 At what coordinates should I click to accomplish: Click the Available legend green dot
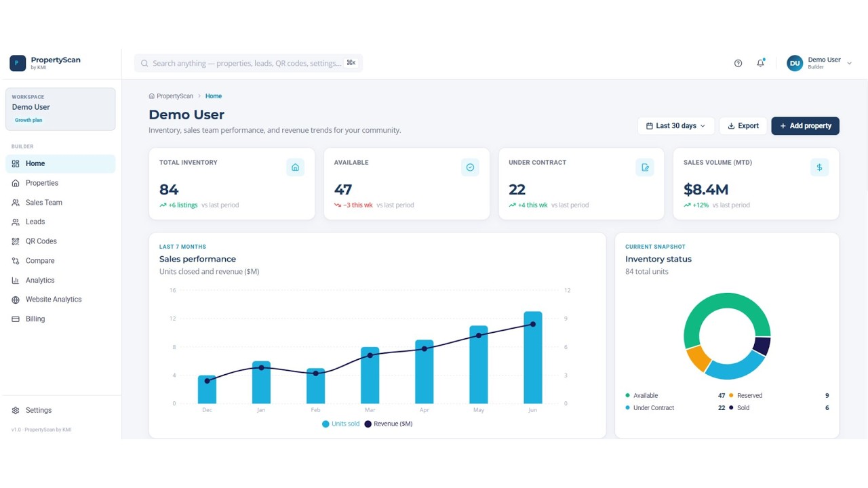pyautogui.click(x=628, y=395)
